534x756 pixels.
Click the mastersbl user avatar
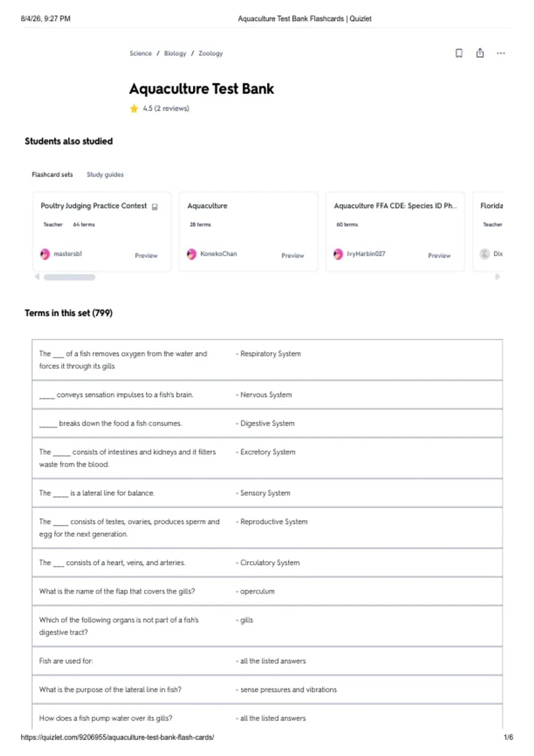[45, 254]
